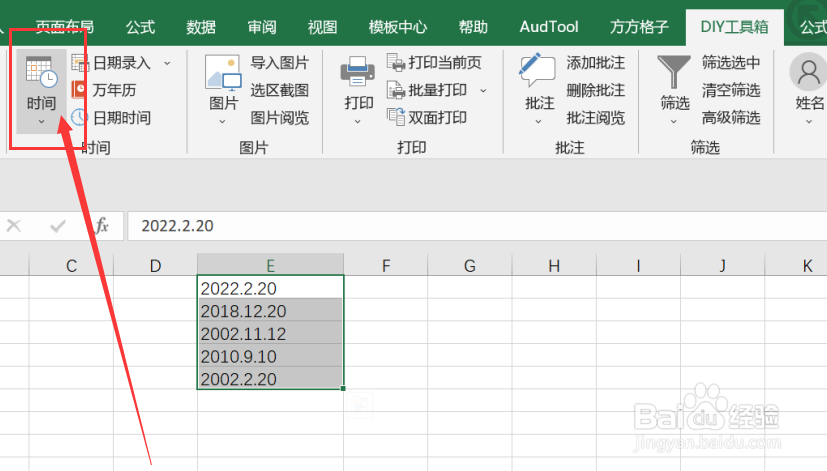Click 批量打印 icon
827x471 pixels.
[x=396, y=90]
